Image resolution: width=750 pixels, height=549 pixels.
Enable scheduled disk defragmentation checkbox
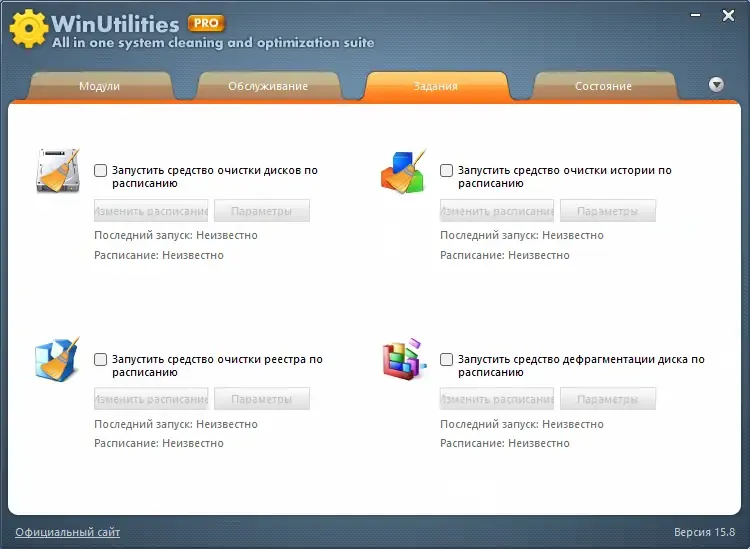click(x=446, y=359)
